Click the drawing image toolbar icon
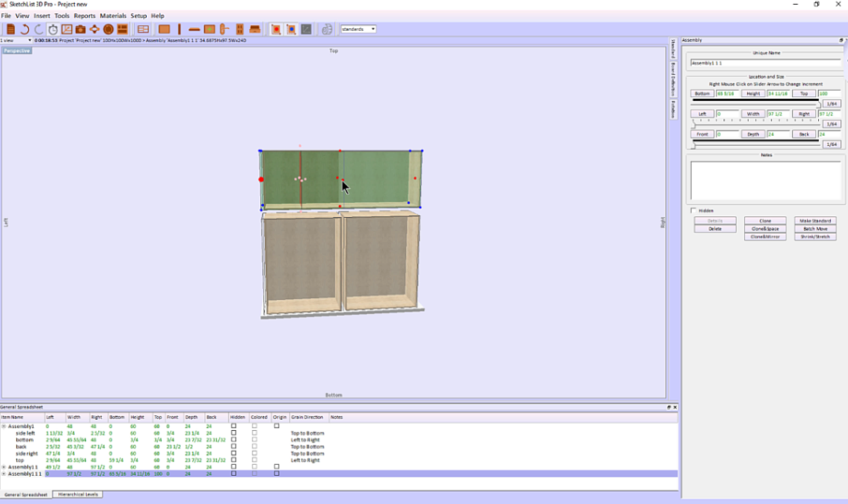The width and height of the screenshot is (848, 504). pos(66,29)
